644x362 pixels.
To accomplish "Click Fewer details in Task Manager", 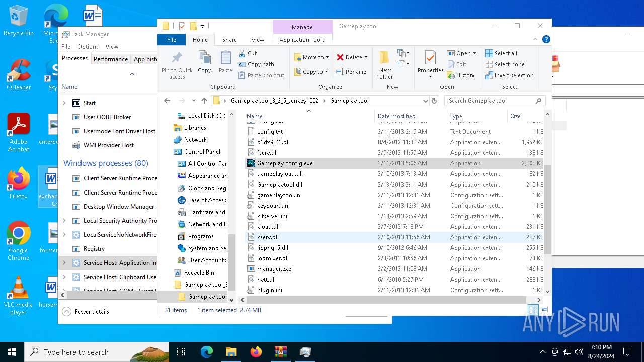I will point(86,312).
